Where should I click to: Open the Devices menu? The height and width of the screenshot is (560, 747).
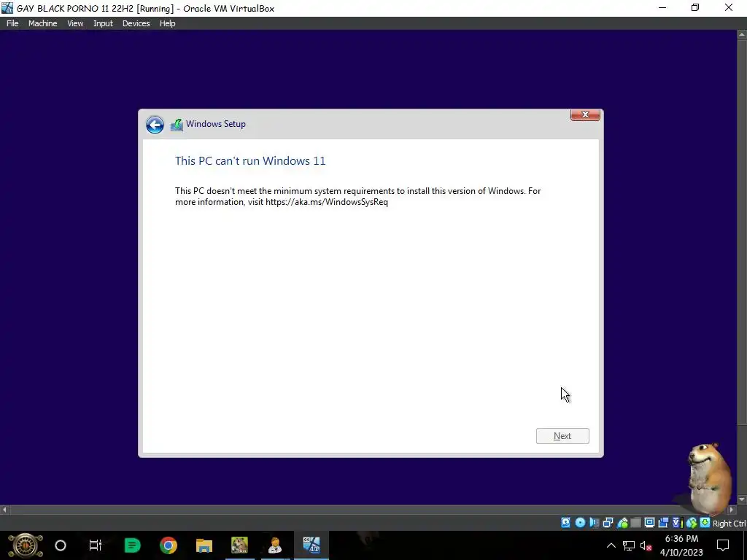136,23
